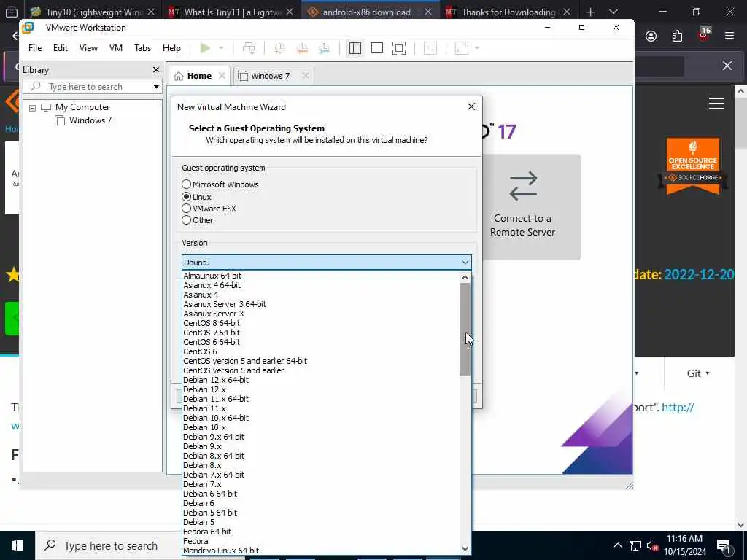Click the website hamburger menu icon
Screen dimensions: 747x560
716,104
